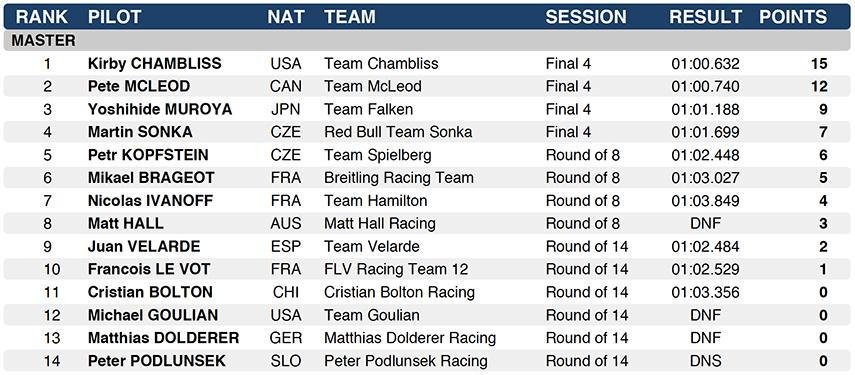This screenshot has height=375, width=855.
Task: Click the RANK column header
Action: [41, 17]
